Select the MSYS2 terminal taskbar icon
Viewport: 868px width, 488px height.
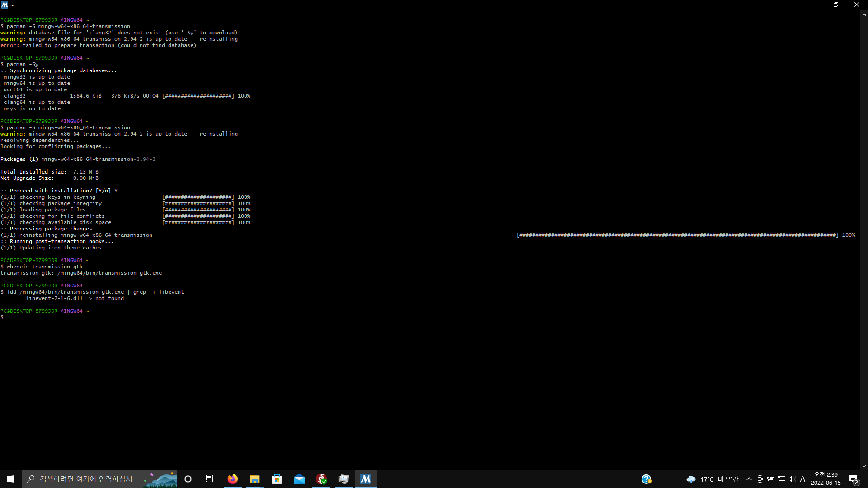pos(366,479)
